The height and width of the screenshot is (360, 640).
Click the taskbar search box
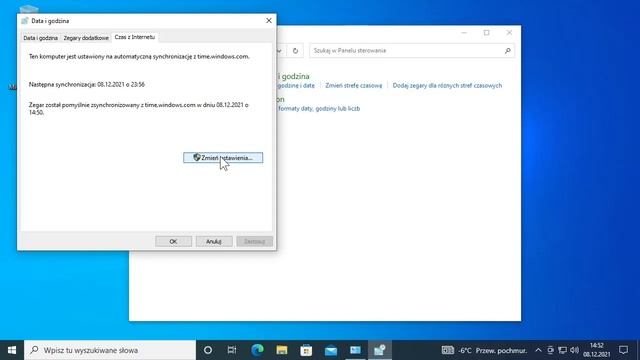pyautogui.click(x=110, y=350)
